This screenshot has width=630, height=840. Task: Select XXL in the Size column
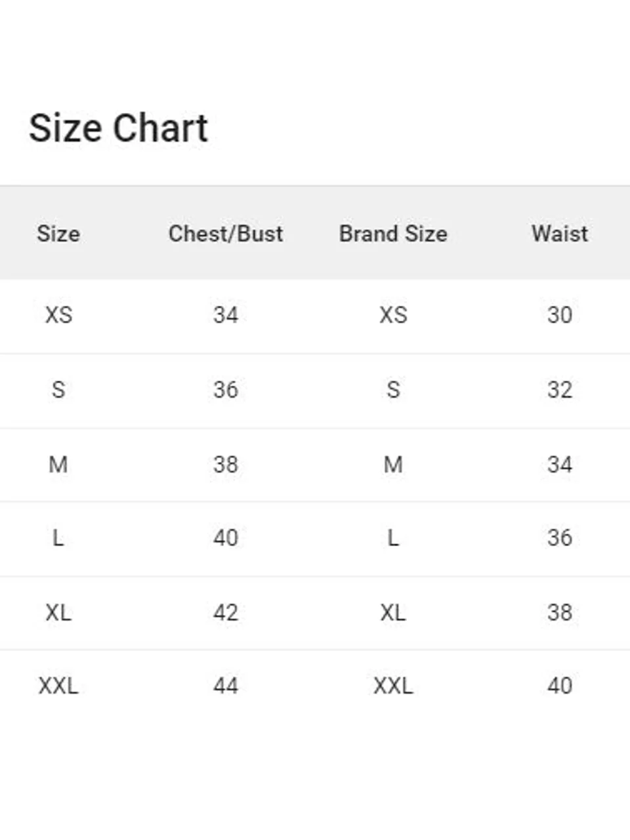coord(58,686)
